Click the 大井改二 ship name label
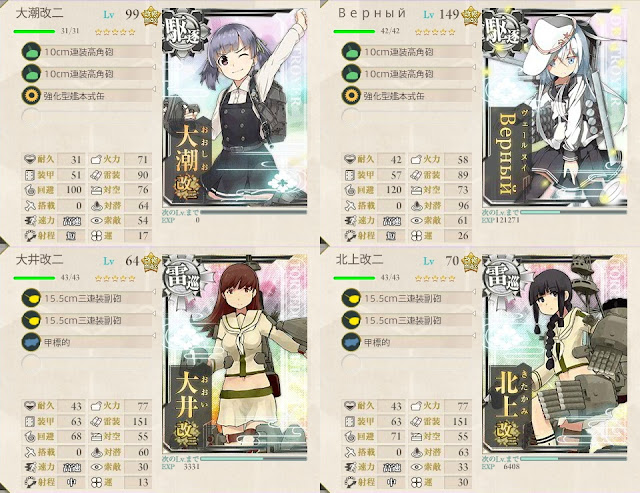Image resolution: width=640 pixels, height=493 pixels. 40,260
